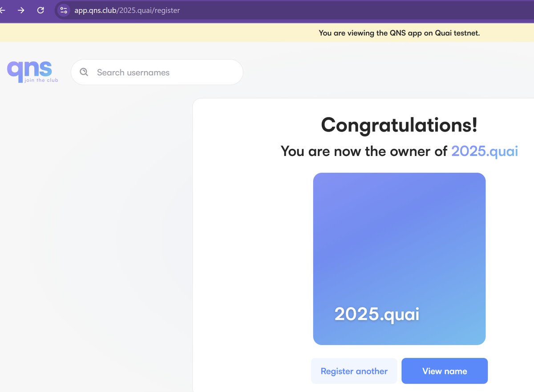Click the 2025.quai name card
Image resolution: width=534 pixels, height=392 pixels.
(399, 259)
